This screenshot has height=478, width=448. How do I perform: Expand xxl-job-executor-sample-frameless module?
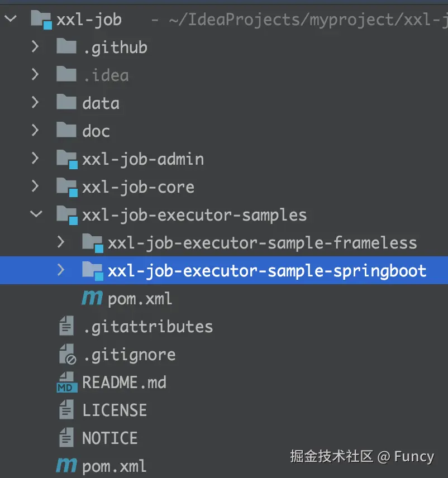point(61,243)
